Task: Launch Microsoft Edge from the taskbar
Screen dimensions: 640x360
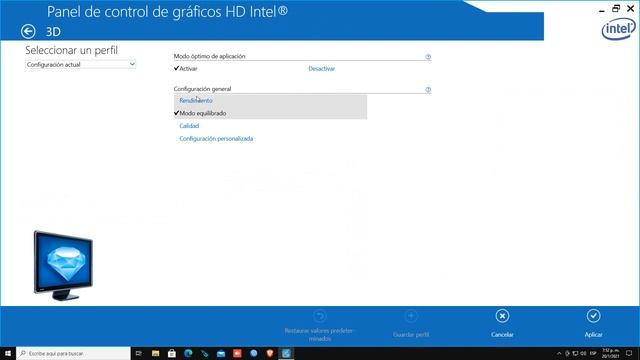Action: click(188, 353)
